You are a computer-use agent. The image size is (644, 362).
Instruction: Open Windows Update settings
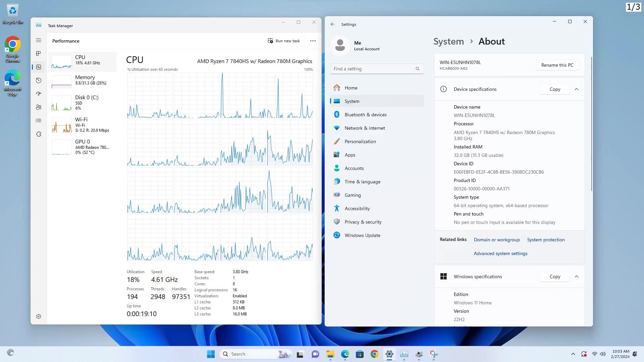pyautogui.click(x=377, y=235)
